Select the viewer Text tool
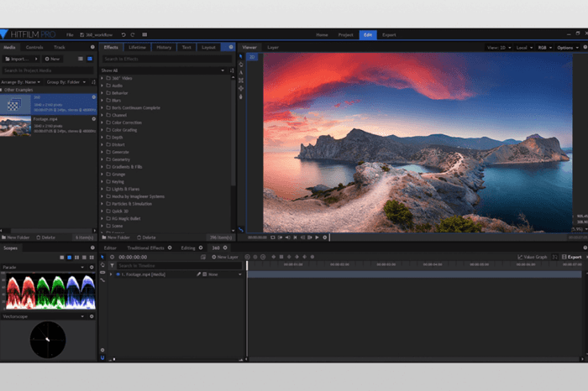This screenshot has height=391, width=588. (x=241, y=72)
